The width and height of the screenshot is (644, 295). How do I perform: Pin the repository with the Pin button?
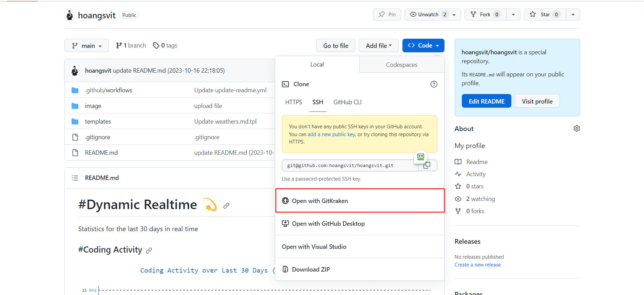(387, 15)
